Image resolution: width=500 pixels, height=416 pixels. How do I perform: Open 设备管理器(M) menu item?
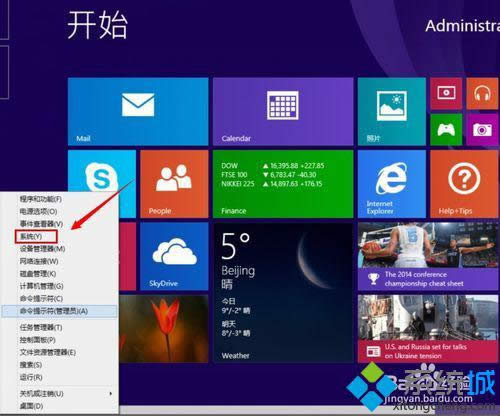point(42,249)
